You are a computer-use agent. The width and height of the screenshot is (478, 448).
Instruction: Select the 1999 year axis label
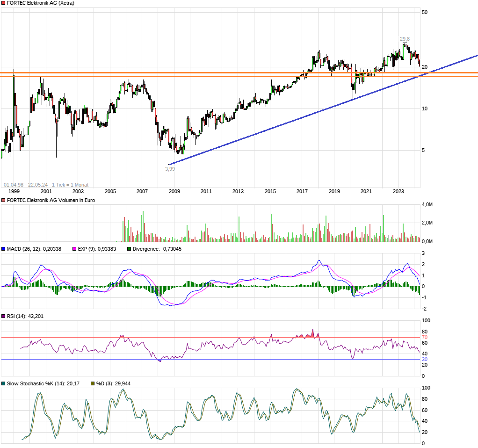click(14, 191)
